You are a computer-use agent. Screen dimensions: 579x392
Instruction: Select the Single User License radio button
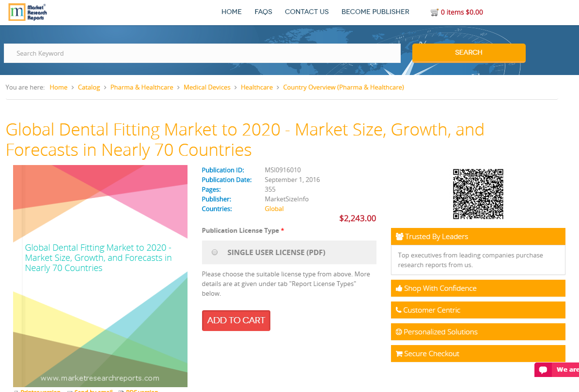tap(214, 252)
